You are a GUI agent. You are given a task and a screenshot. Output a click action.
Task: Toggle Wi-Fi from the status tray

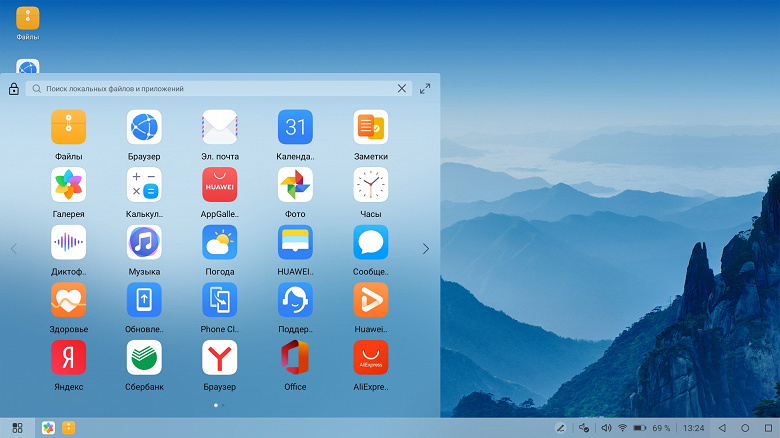(622, 428)
